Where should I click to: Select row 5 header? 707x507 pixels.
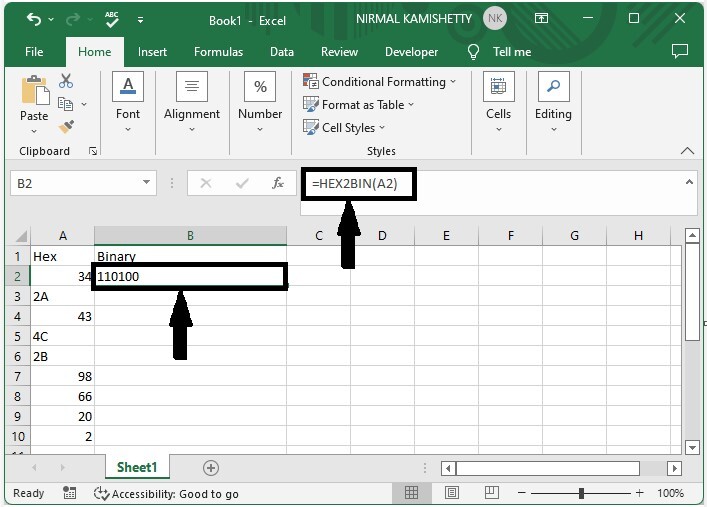pos(18,336)
